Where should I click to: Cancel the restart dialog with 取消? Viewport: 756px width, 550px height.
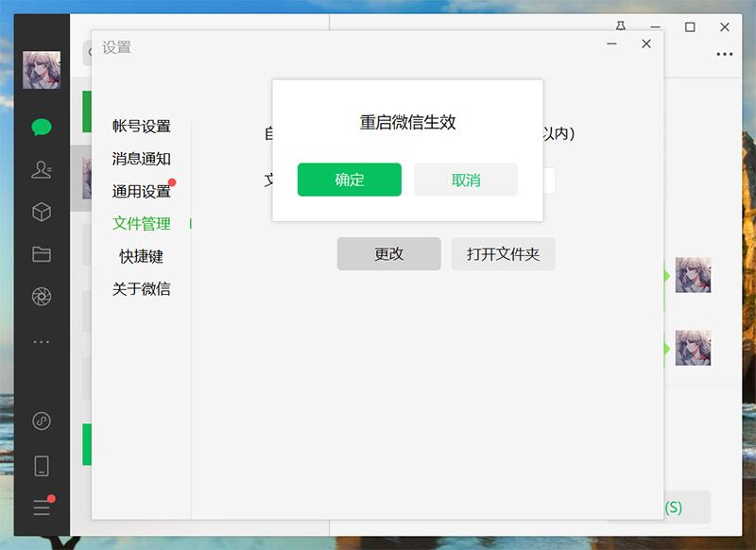(x=466, y=180)
